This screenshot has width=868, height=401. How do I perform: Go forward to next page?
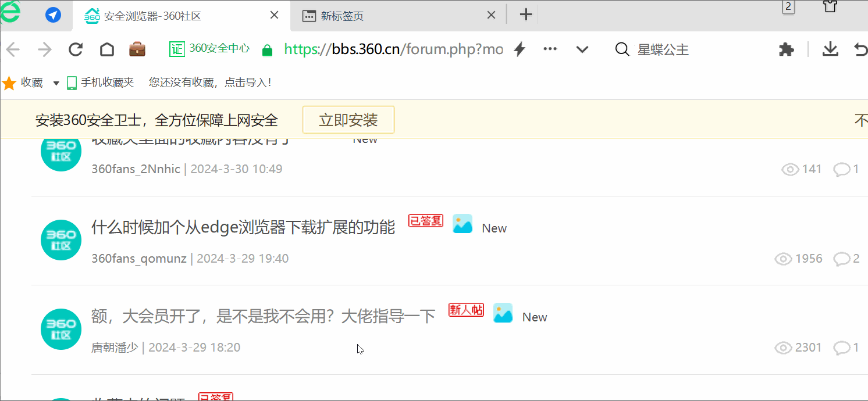pos(44,49)
